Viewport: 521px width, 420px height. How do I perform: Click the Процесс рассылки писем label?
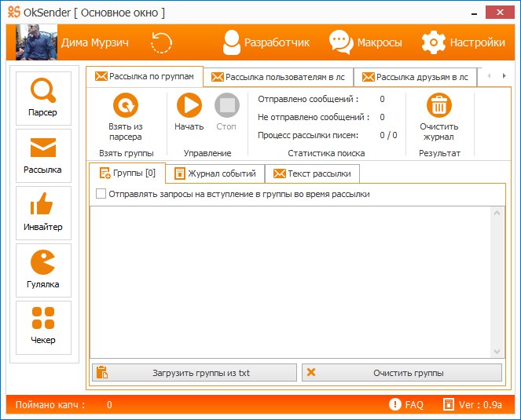click(308, 135)
